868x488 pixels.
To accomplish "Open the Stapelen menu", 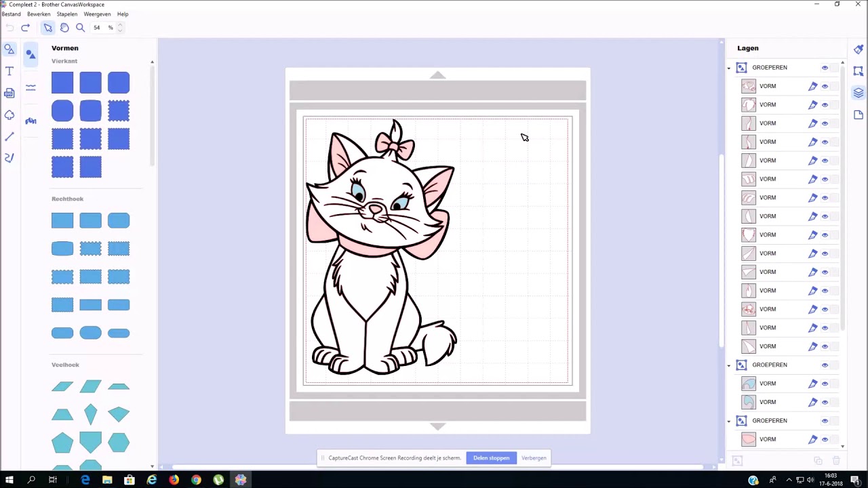I will pos(67,14).
